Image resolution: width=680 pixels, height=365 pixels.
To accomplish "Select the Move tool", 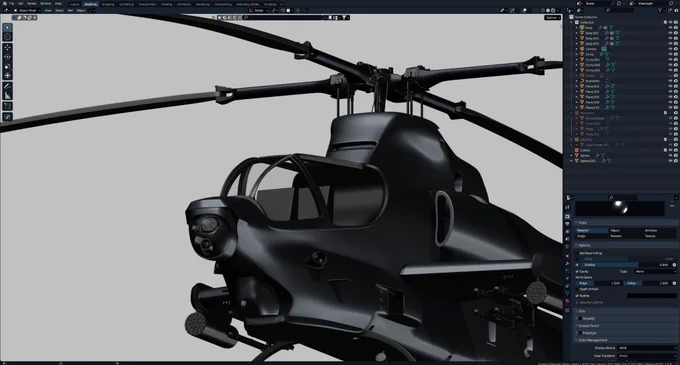I will [7, 48].
